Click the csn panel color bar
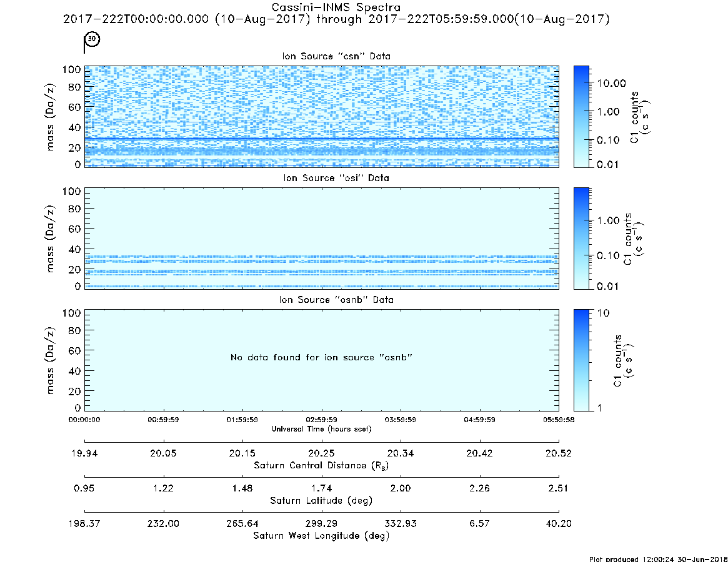Screen dimensions: 728x562 point(581,117)
